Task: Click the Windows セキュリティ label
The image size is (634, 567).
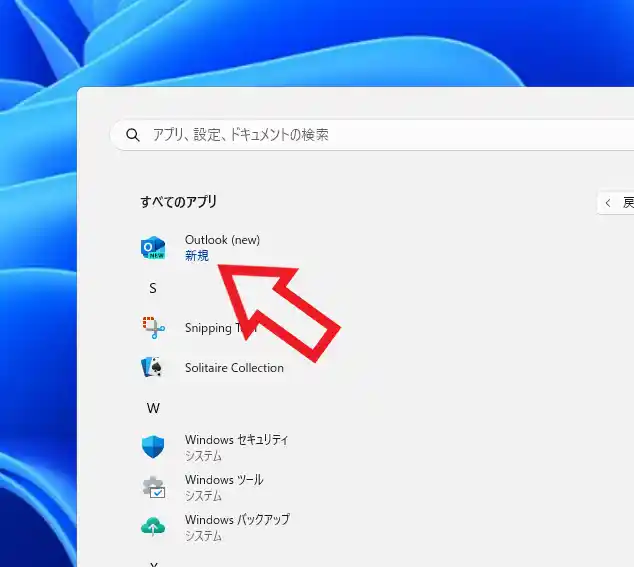Action: 237,440
